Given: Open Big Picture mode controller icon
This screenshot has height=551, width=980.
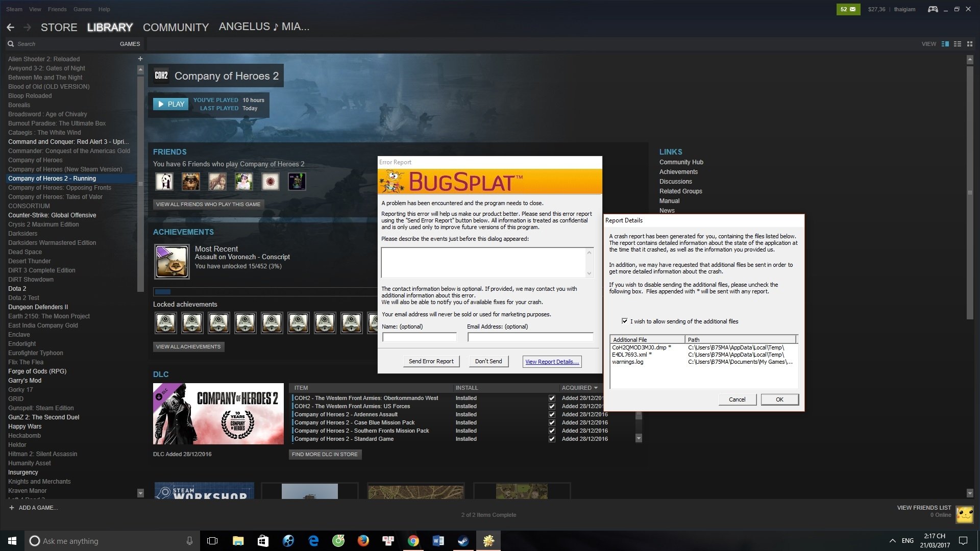Looking at the screenshot, I should pos(933,9).
